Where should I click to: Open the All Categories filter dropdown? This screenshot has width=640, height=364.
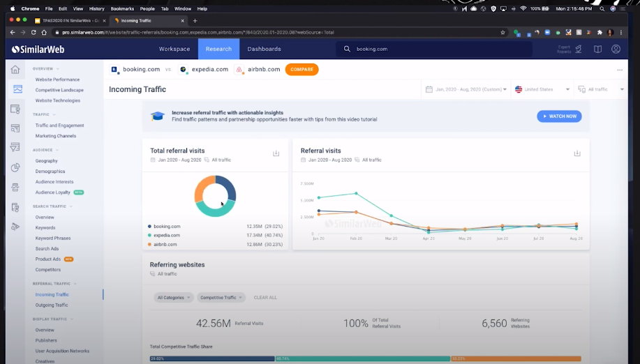(x=173, y=297)
